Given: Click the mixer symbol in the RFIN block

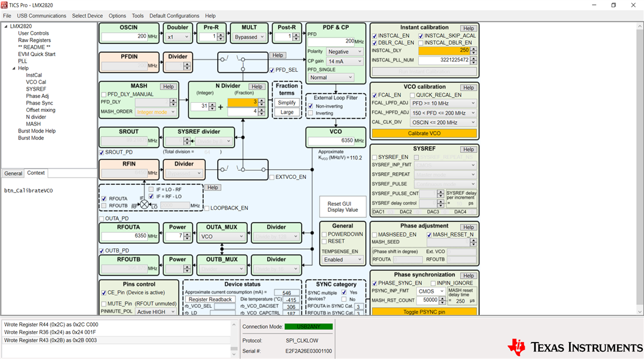Looking at the screenshot, I should [x=144, y=204].
